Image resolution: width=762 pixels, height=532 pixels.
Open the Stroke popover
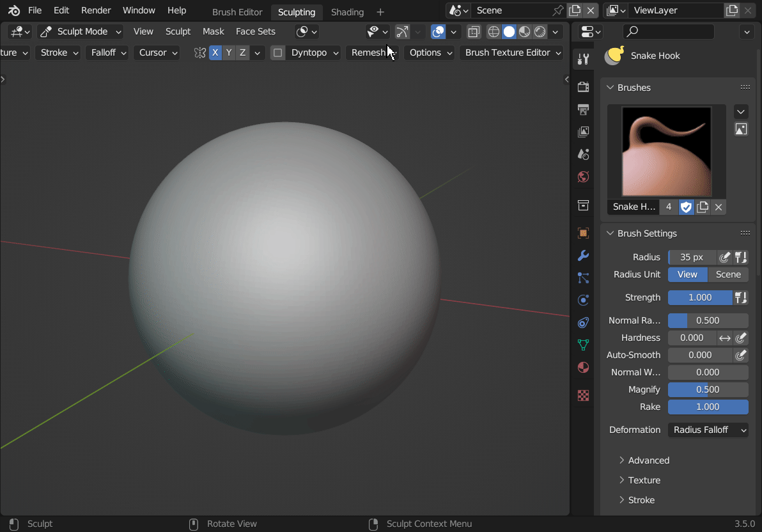click(58, 52)
